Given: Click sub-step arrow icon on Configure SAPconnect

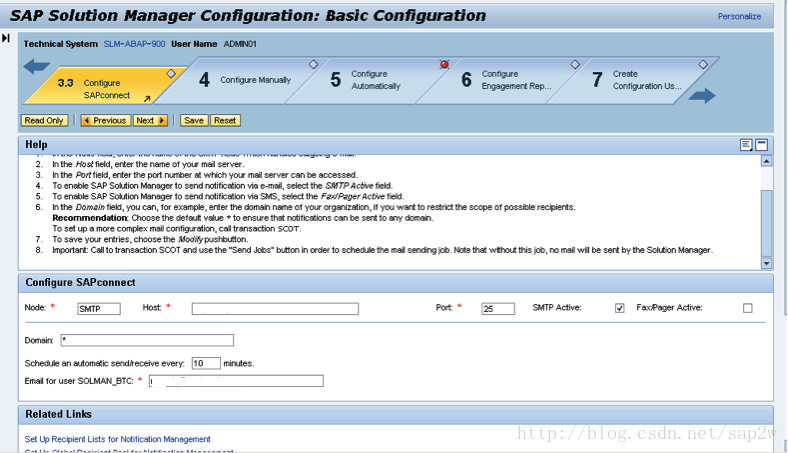Looking at the screenshot, I should (147, 99).
